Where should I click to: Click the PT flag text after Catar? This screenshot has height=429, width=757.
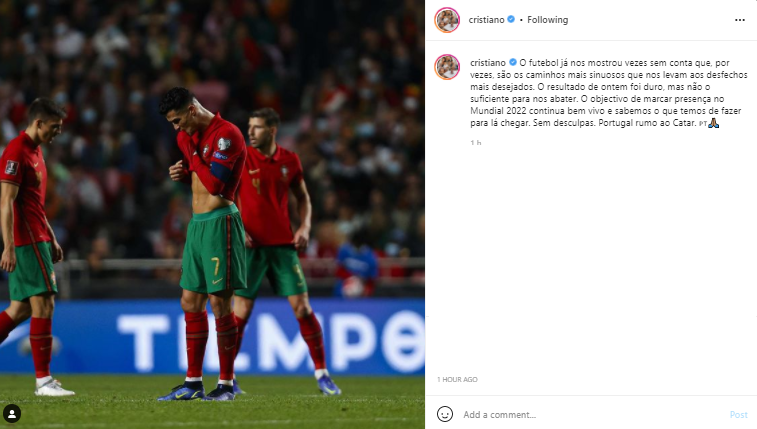(x=703, y=124)
